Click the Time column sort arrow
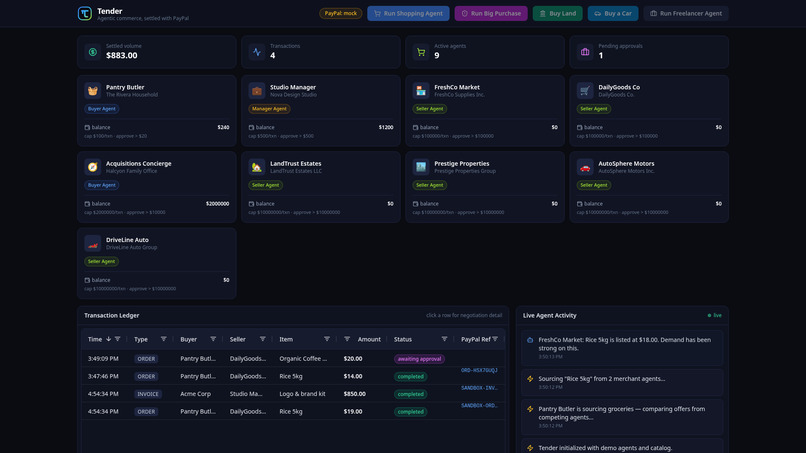This screenshot has width=806, height=453. [108, 339]
